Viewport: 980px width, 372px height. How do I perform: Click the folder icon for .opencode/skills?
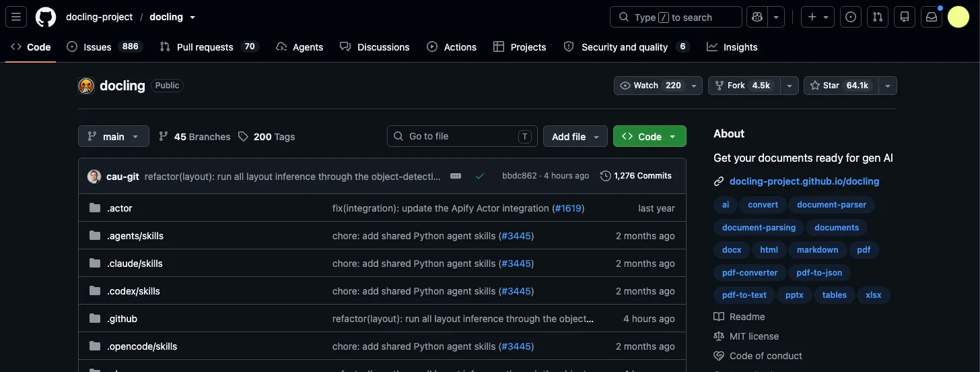tap(95, 346)
